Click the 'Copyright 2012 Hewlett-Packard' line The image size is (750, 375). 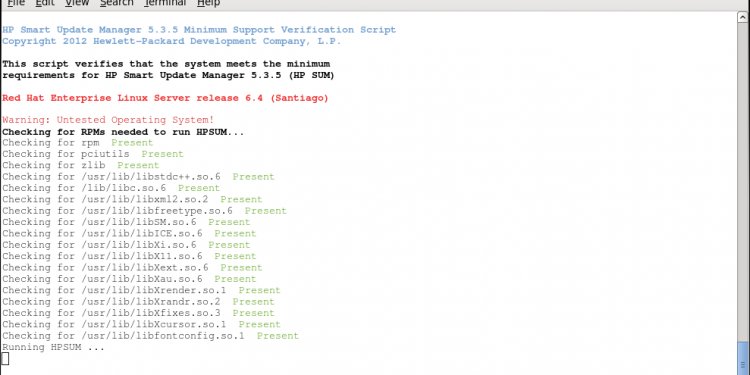172,41
